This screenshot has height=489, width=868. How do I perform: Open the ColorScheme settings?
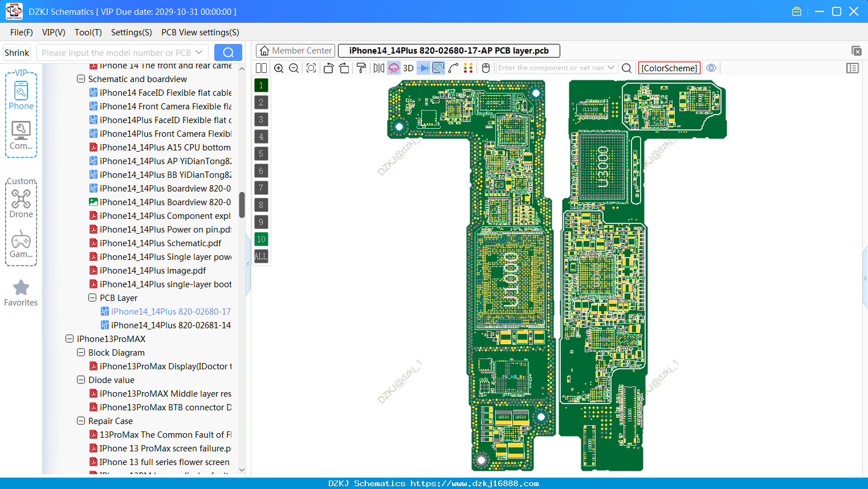pos(669,68)
